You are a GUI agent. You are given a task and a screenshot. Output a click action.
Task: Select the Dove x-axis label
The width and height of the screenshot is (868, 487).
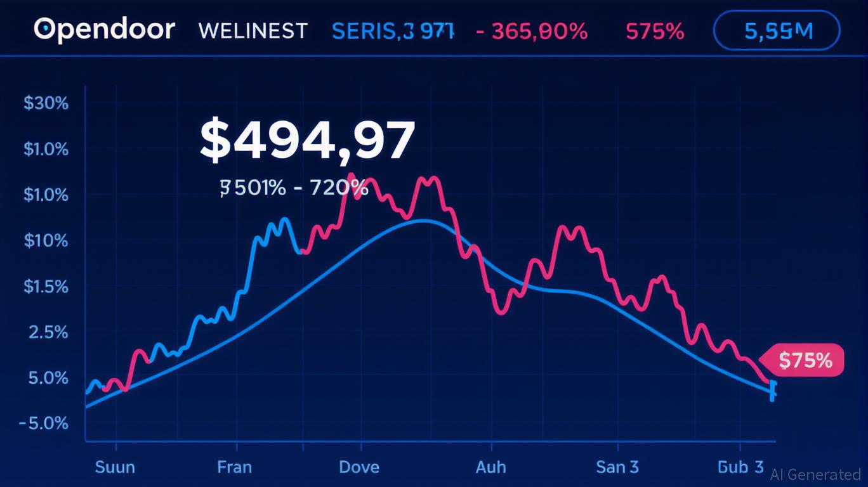point(359,467)
